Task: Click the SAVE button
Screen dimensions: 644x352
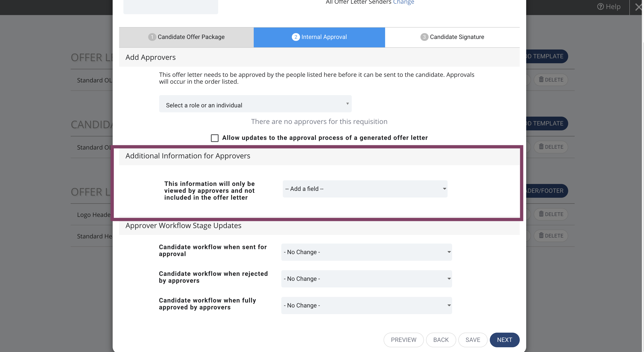Action: click(473, 340)
